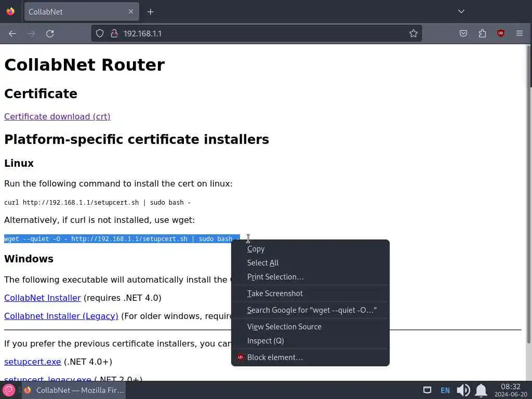Viewport: 532px width, 399px height.
Task: Select the CollabNet tab
Action: [82, 12]
